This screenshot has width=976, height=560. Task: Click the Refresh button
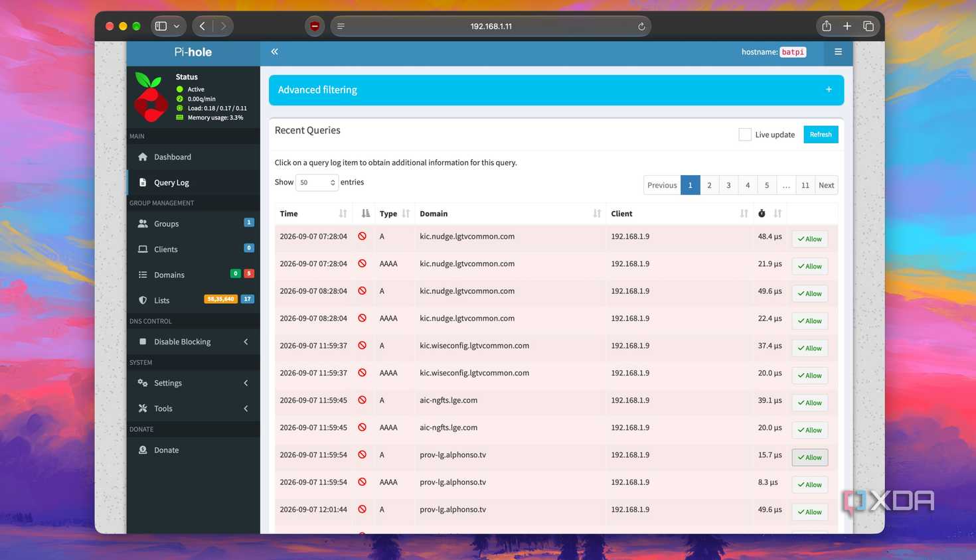coord(821,135)
